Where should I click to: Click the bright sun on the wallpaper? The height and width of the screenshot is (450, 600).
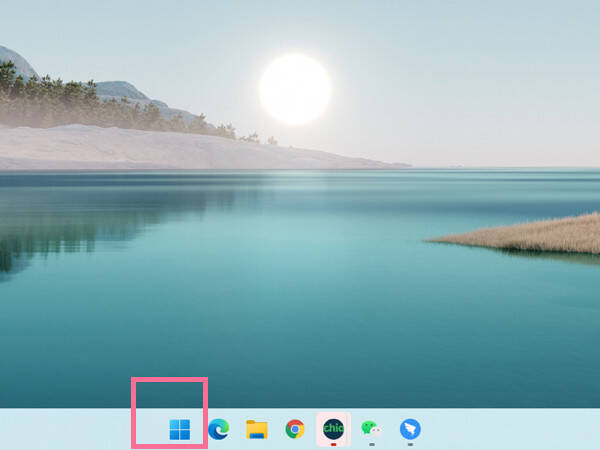[295, 89]
